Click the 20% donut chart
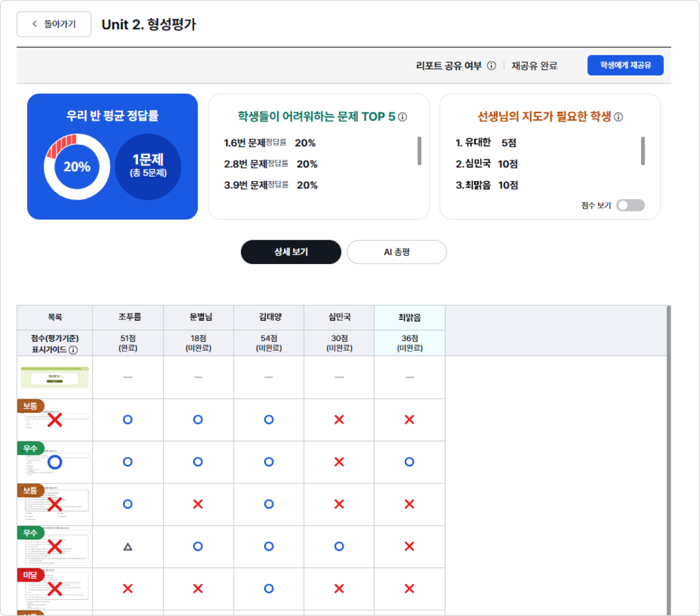Screen dimensions: 700x616 tap(77, 167)
